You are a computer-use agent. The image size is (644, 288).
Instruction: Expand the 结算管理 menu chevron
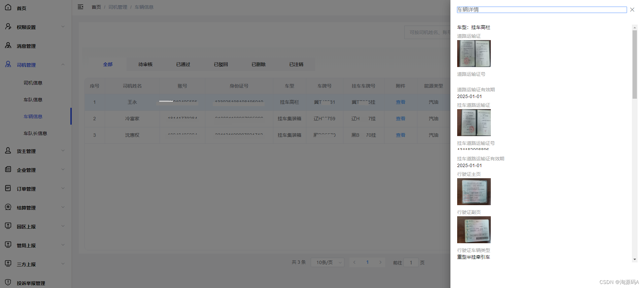[x=63, y=207]
